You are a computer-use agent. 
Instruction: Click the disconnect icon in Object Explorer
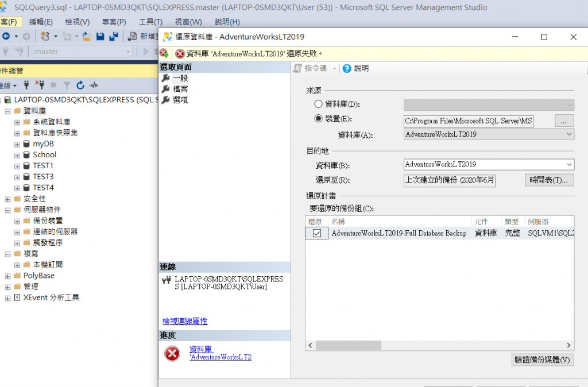pyautogui.click(x=40, y=85)
